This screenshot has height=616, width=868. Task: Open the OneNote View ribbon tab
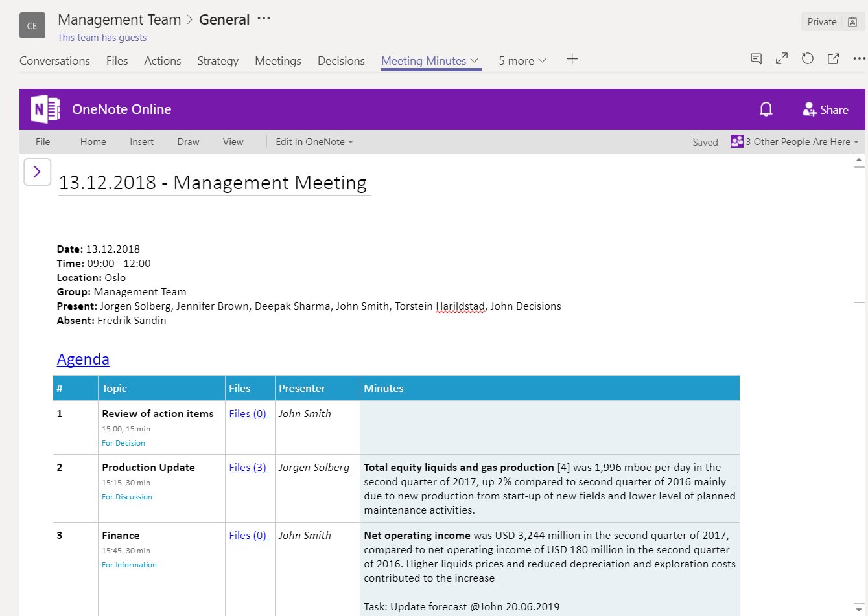(x=233, y=142)
